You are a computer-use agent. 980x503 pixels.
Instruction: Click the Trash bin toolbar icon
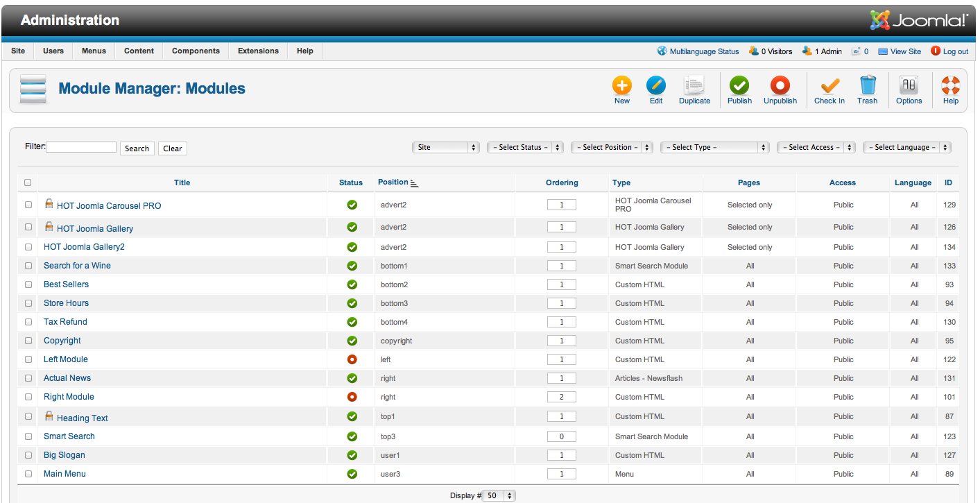click(x=868, y=85)
